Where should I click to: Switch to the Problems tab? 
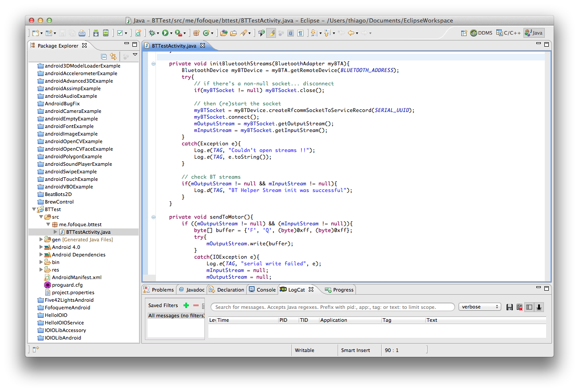coord(159,290)
